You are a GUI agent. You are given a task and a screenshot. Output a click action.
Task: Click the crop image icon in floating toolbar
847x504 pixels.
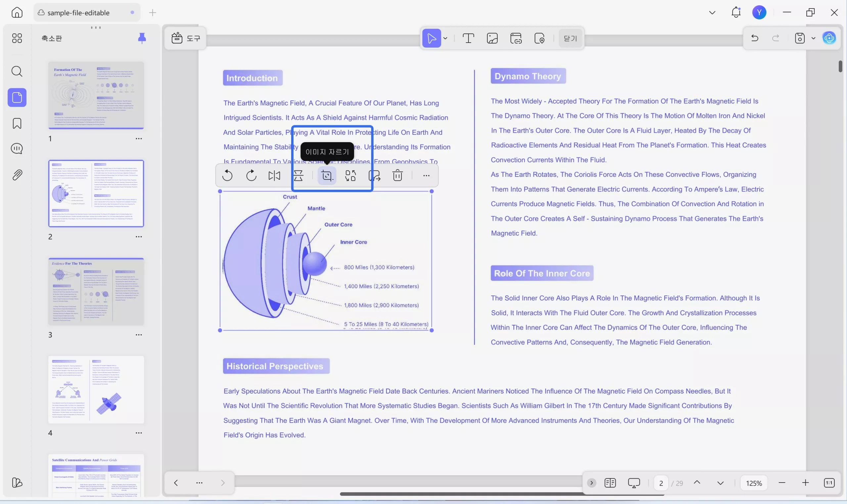pyautogui.click(x=327, y=175)
